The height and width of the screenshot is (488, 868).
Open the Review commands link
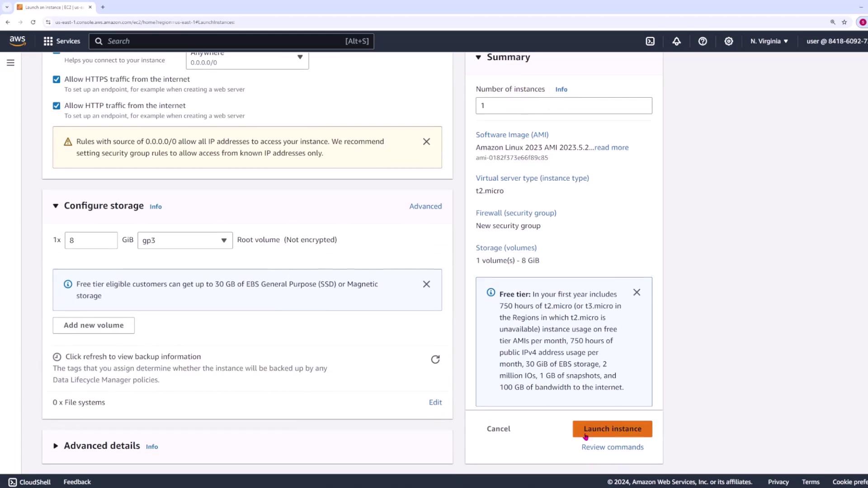click(x=612, y=447)
